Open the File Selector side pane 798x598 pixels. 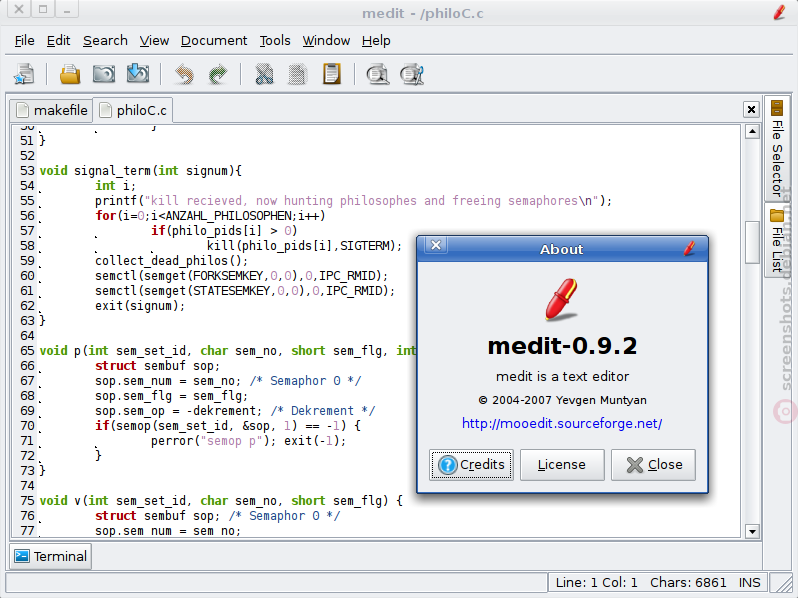(777, 148)
